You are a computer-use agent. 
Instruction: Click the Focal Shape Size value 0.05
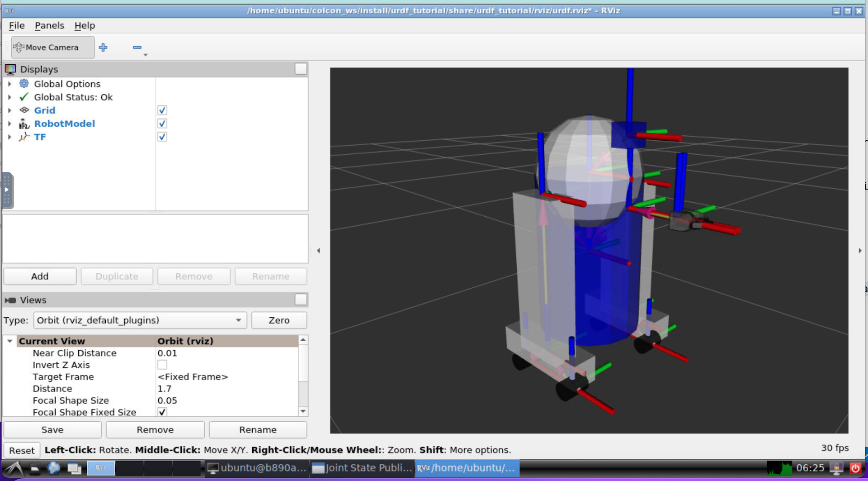pyautogui.click(x=167, y=400)
